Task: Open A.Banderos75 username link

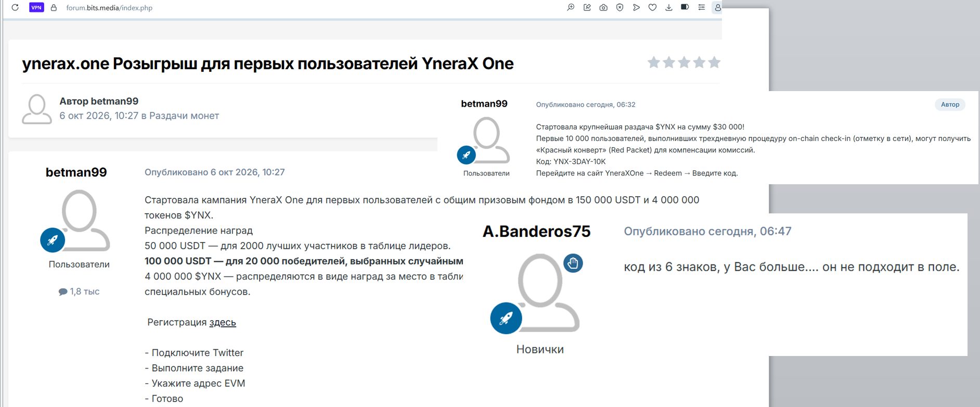Action: 536,231
